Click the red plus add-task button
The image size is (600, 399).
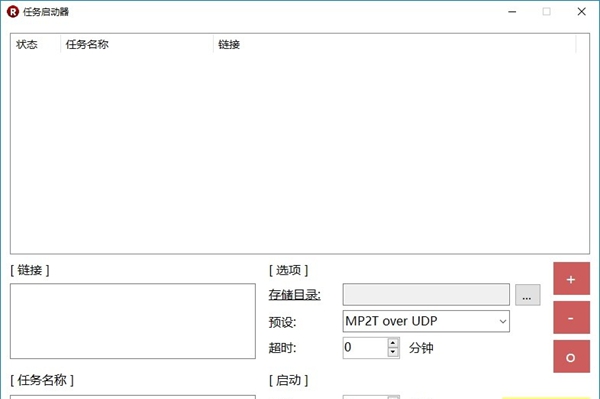coord(571,278)
